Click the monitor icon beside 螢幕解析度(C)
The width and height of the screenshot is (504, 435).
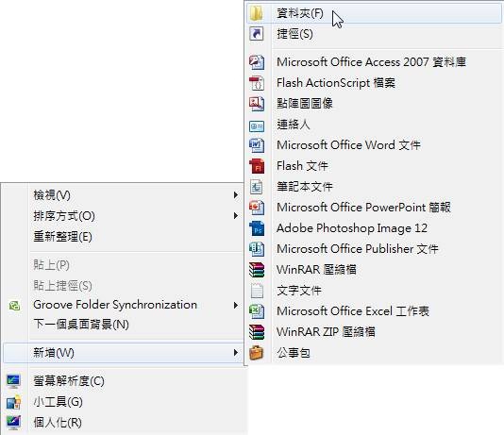(13, 381)
